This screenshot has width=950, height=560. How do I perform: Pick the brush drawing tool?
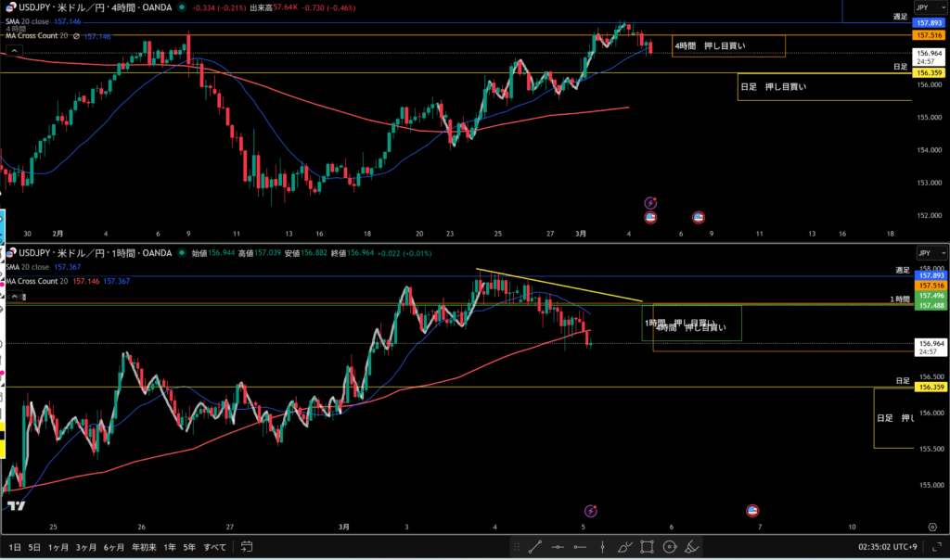coord(625,547)
